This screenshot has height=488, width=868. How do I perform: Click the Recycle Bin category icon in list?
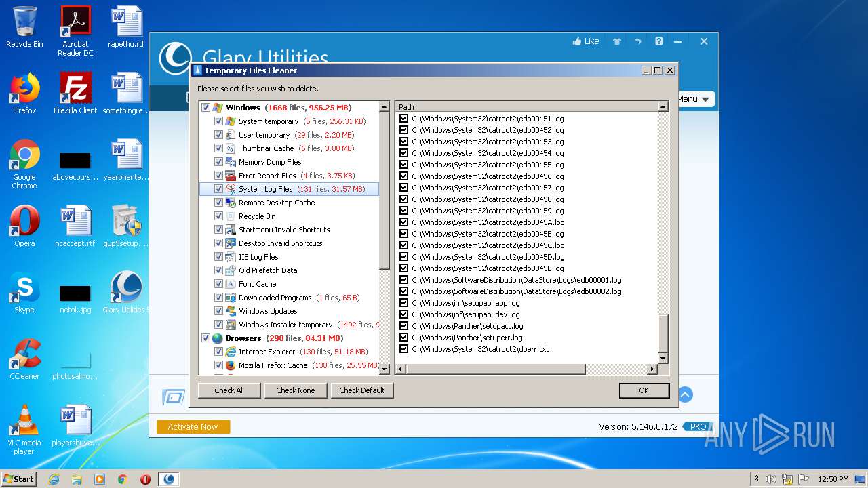pyautogui.click(x=231, y=216)
